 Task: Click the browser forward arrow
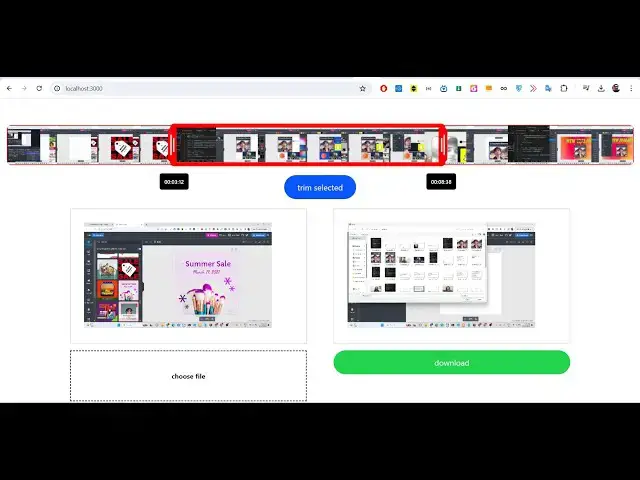24,88
